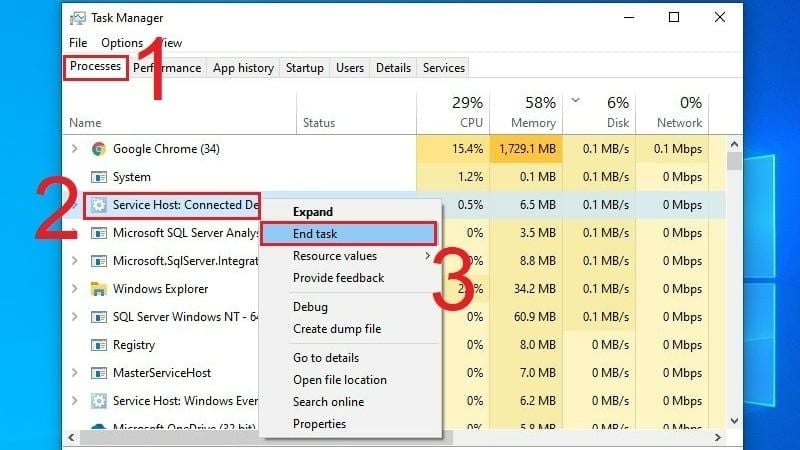Click the Service Host: Connected De gear icon
The width and height of the screenshot is (800, 450).
point(98,205)
